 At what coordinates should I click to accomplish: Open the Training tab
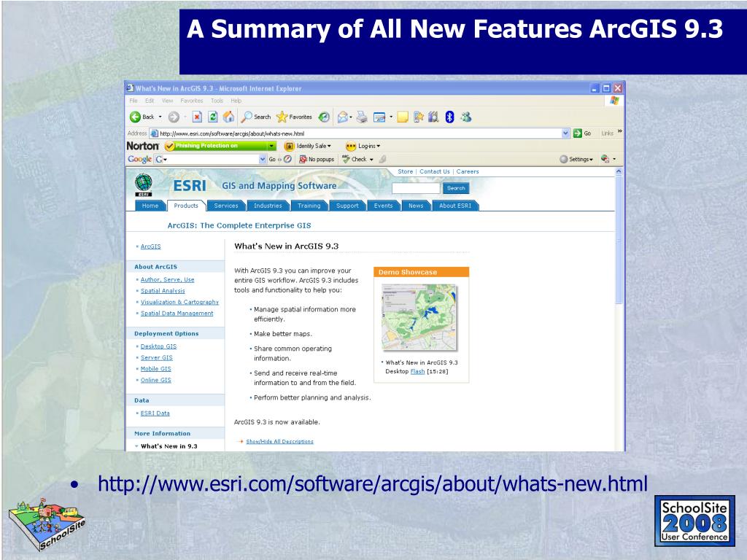point(309,206)
